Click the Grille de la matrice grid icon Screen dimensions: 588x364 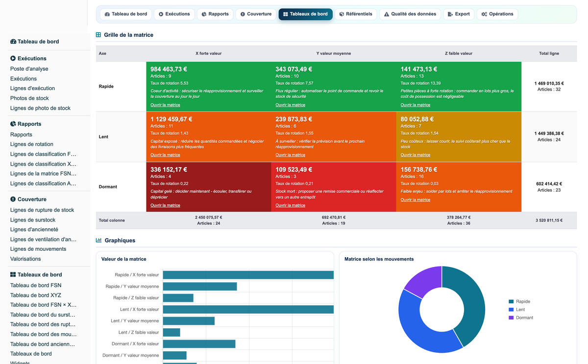(98, 35)
